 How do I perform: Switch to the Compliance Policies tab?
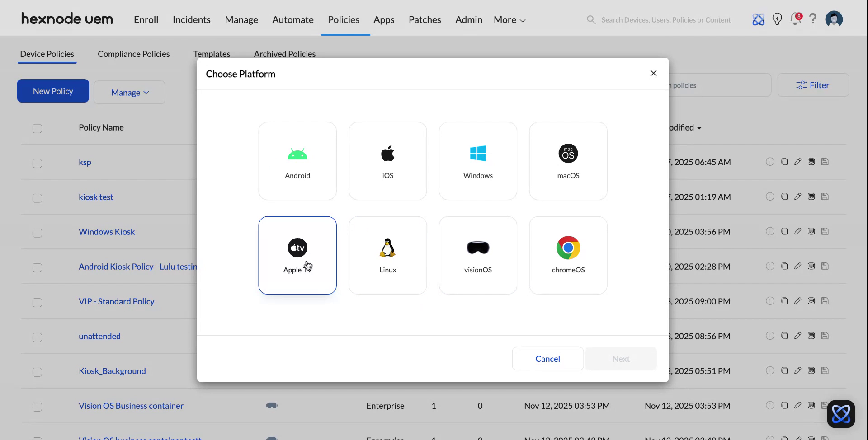tap(133, 54)
